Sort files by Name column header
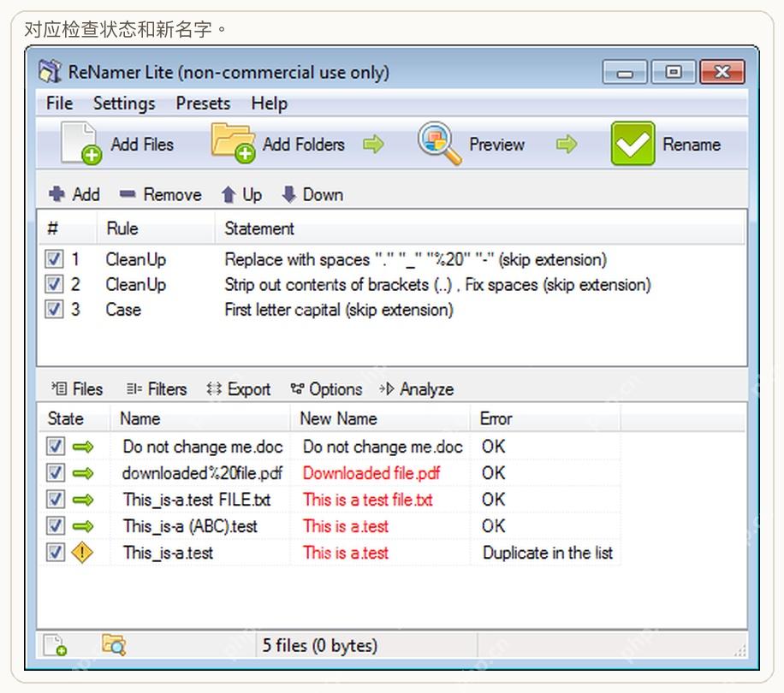This screenshot has width=784, height=693. point(200,418)
